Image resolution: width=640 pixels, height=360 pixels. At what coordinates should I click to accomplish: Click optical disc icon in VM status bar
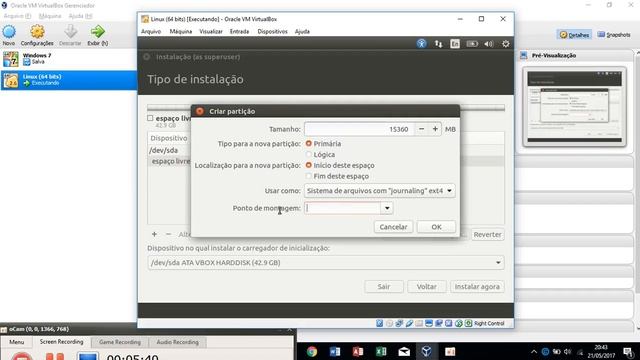point(389,323)
